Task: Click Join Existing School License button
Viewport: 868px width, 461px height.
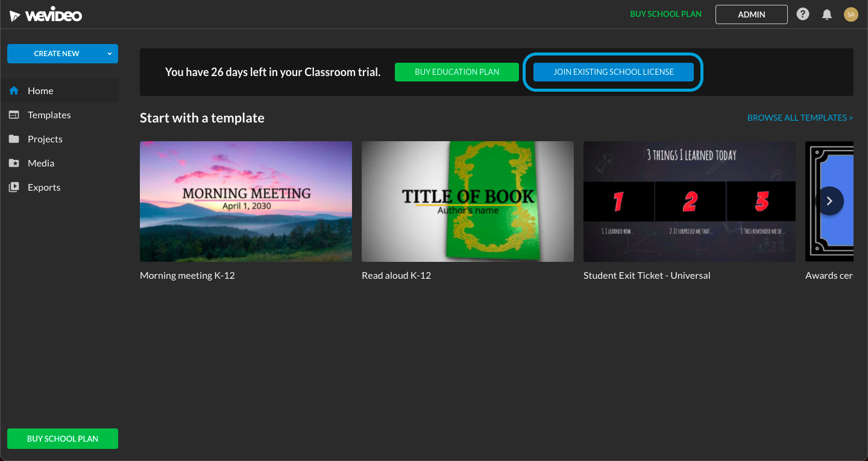Action: click(x=614, y=72)
